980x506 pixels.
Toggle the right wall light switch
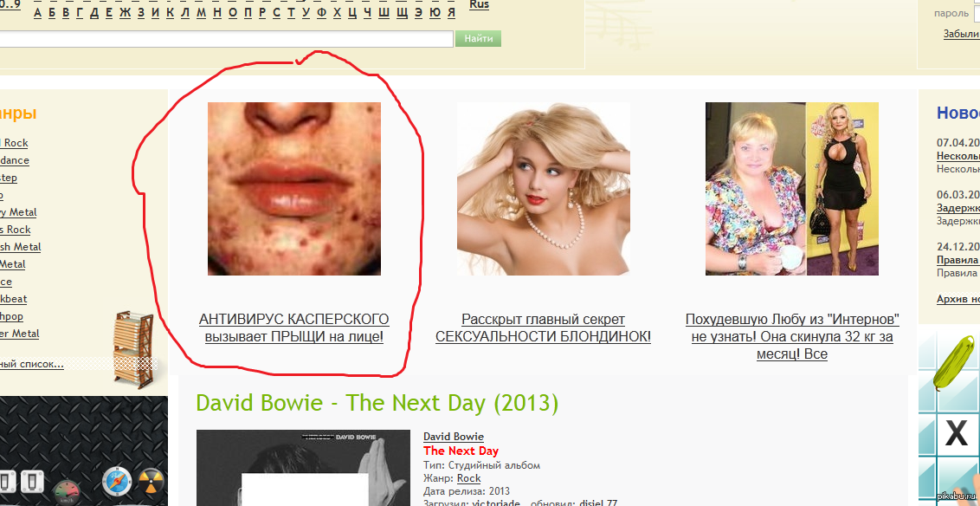pyautogui.click(x=32, y=481)
